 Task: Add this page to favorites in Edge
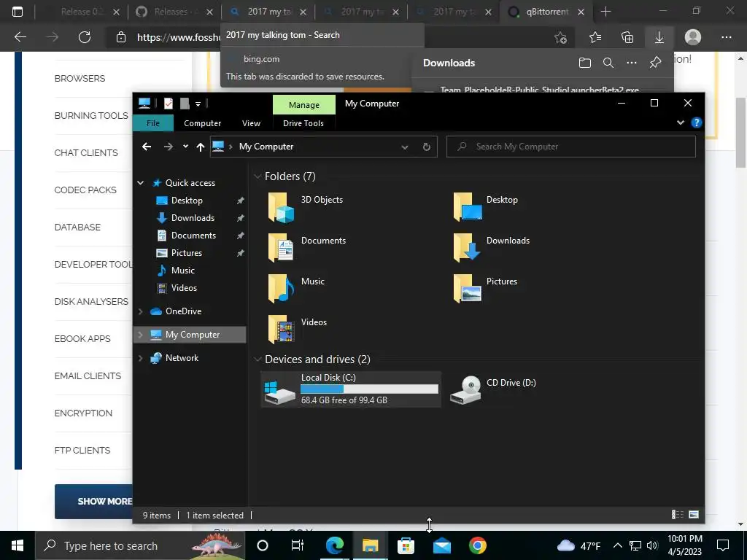coord(561,37)
